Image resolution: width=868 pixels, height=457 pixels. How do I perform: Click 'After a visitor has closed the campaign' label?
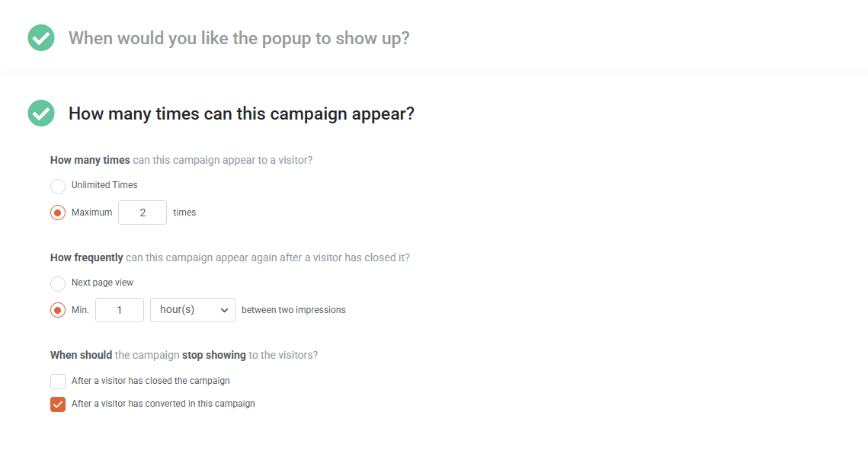[x=151, y=381]
